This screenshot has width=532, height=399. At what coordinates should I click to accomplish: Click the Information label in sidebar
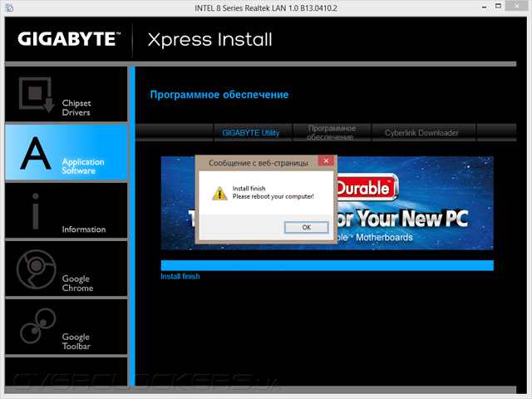[84, 229]
